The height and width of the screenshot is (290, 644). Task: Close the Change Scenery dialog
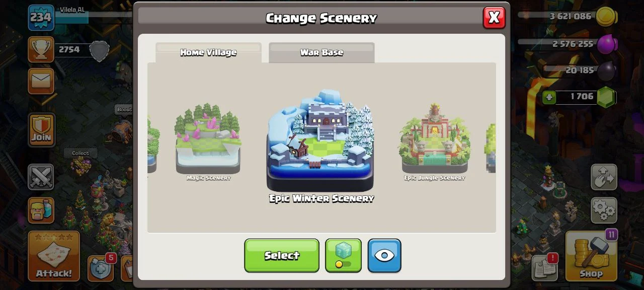tap(494, 18)
